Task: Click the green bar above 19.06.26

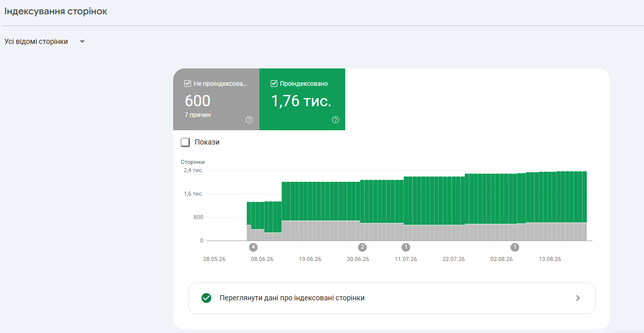Action: point(310,201)
